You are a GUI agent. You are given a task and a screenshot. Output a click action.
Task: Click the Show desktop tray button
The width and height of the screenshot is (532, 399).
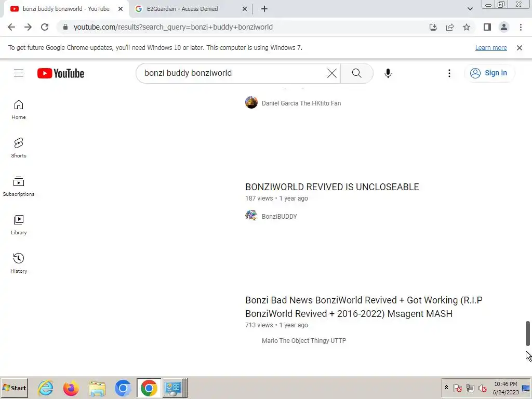pos(526,388)
